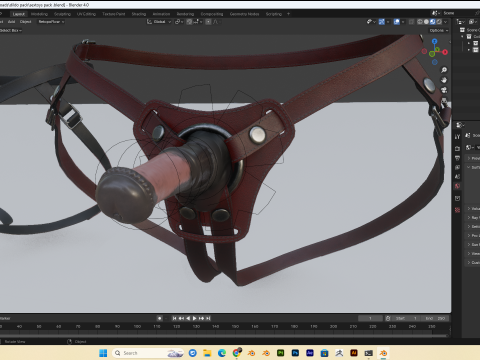Image resolution: width=480 pixels, height=360 pixels.
Task: Open the View Layer properties tab
Action: point(457,167)
